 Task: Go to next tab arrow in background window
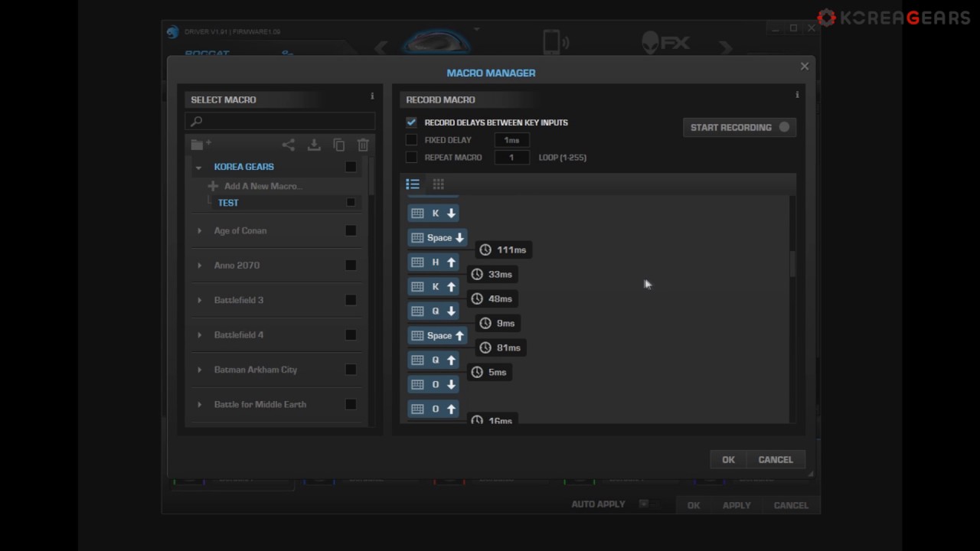[x=725, y=48]
